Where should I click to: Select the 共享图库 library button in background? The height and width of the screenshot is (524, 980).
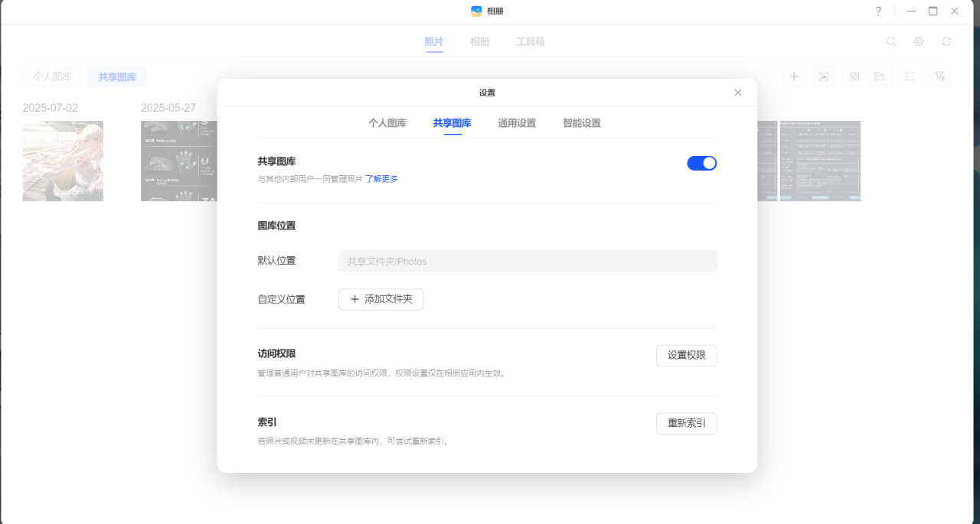coord(117,76)
